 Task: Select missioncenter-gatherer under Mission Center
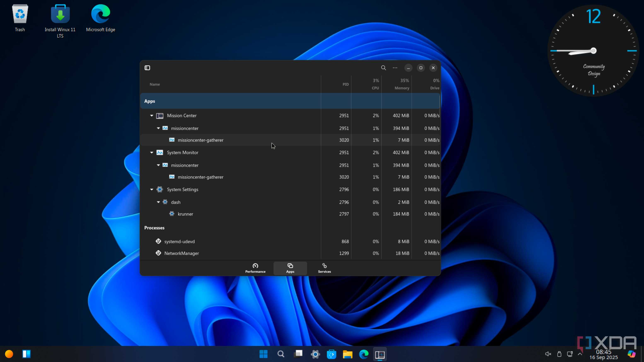(290, 140)
